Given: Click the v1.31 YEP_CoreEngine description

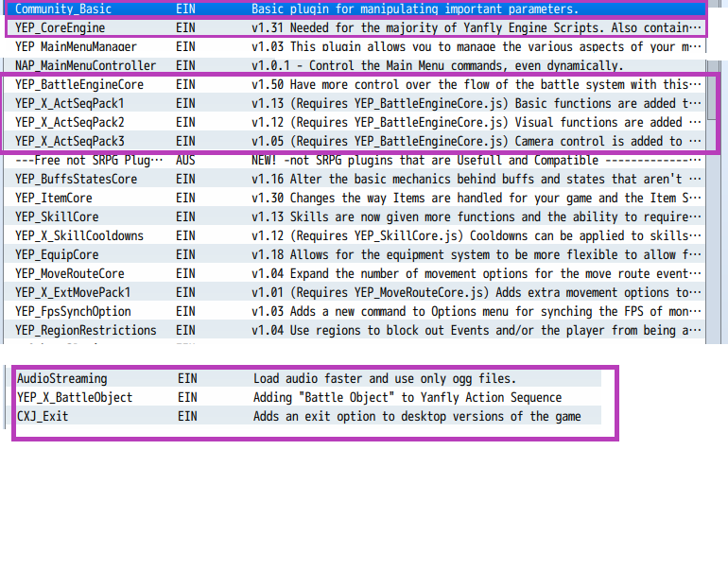Looking at the screenshot, I should (x=477, y=27).
